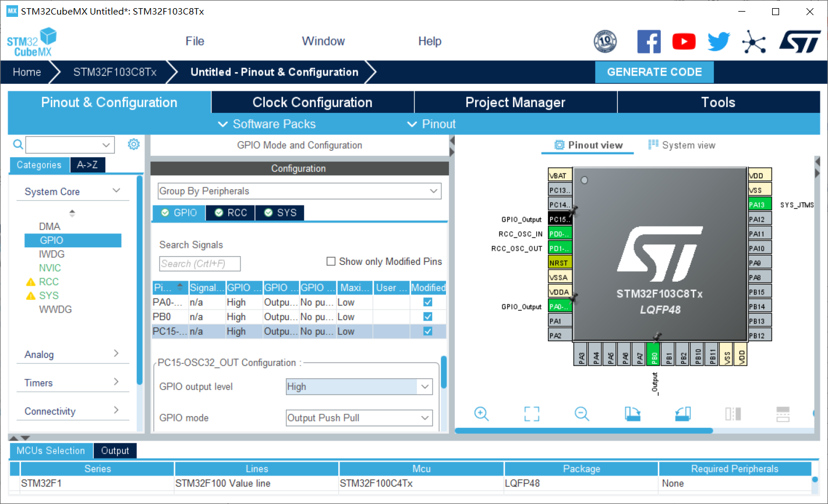The width and height of the screenshot is (828, 504).
Task: Switch to Tools tab
Action: pos(719,102)
